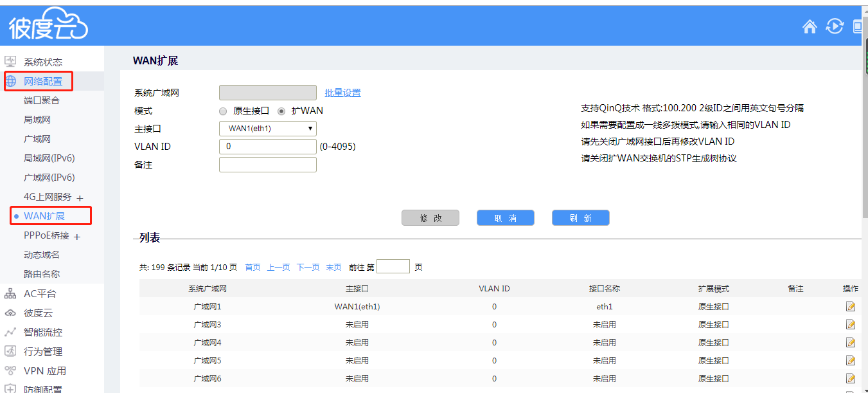Open 网络配置 menu
This screenshot has height=393, width=868.
pyautogui.click(x=43, y=82)
